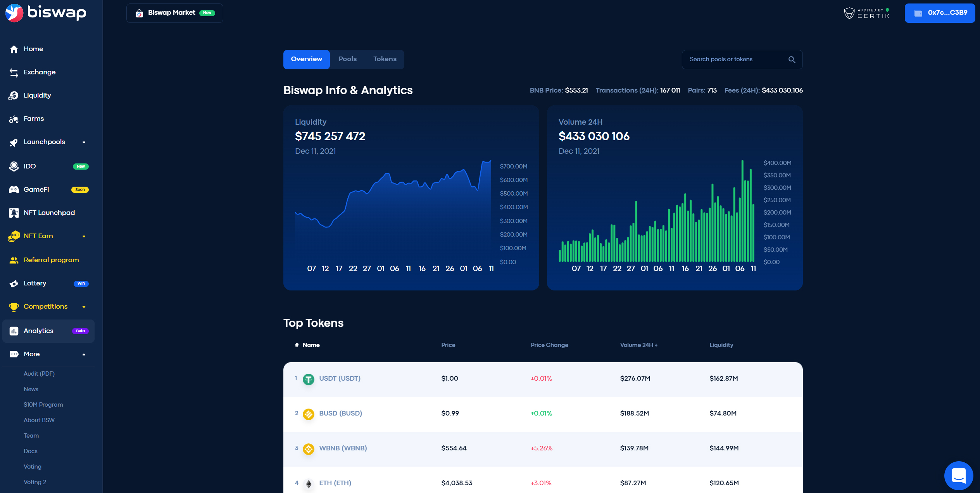Click the WBNB (WBNB) token name
This screenshot has height=493, width=980.
click(x=343, y=448)
